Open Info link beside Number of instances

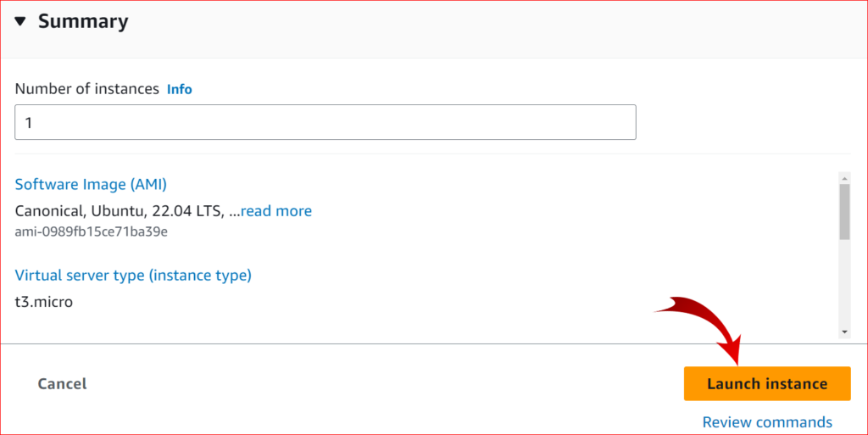180,89
